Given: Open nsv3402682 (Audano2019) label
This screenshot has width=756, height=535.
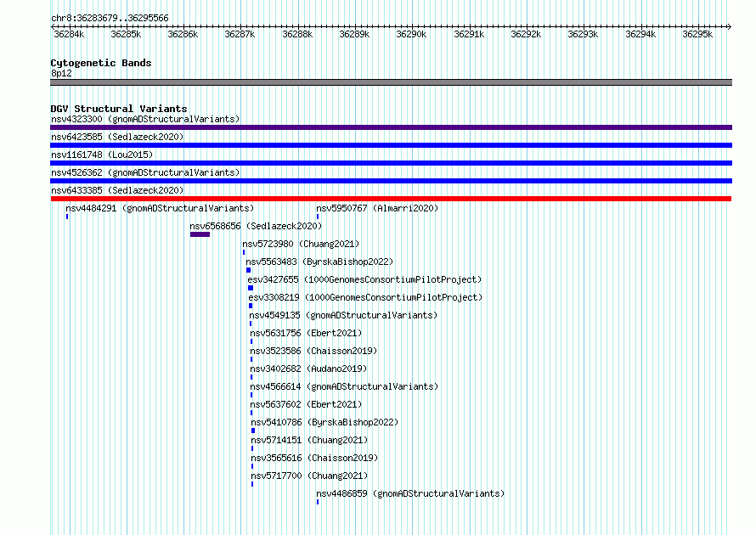Looking at the screenshot, I should coord(308,369).
